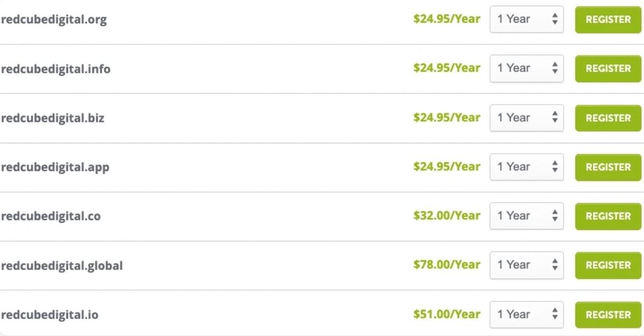Open year dropdown for redcubedigital.biz

pos(526,118)
